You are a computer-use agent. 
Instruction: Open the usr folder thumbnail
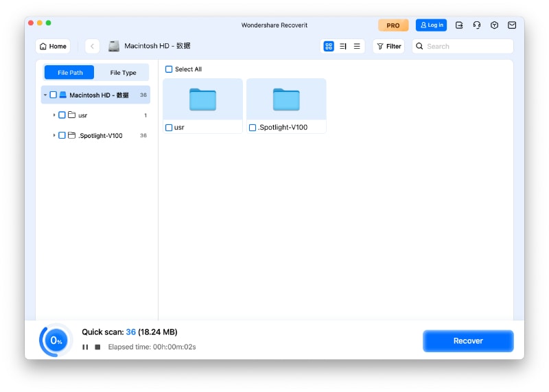[202, 100]
